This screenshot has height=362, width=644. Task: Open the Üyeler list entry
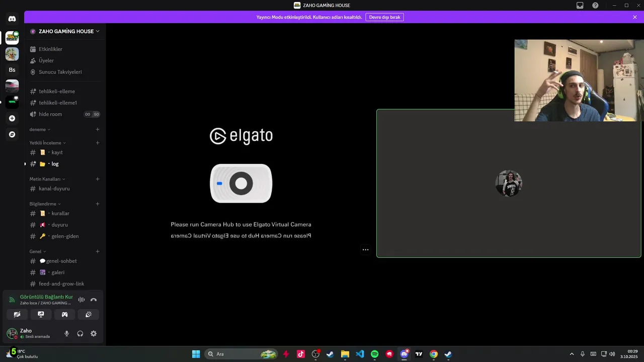pyautogui.click(x=64, y=60)
